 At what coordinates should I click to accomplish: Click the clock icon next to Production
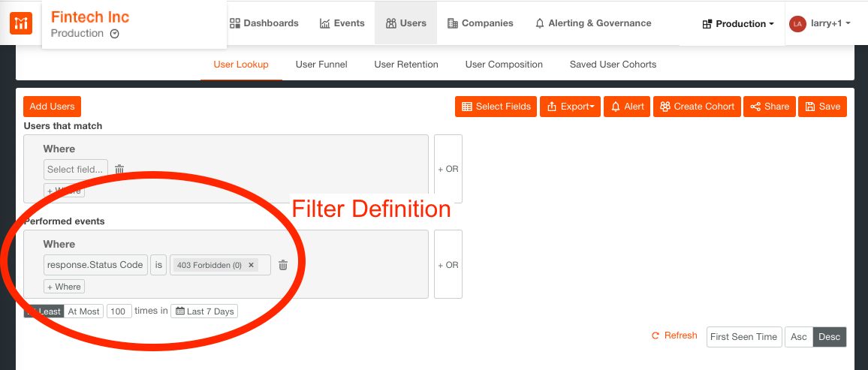coord(115,34)
